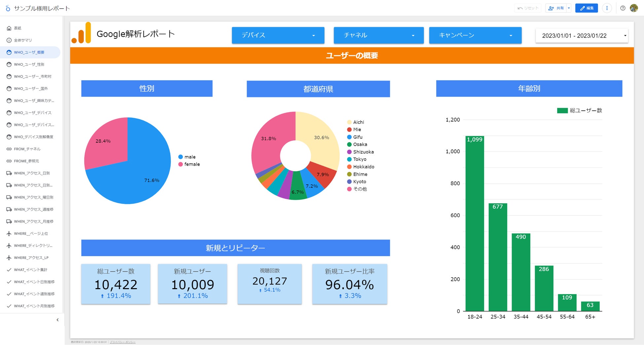This screenshot has height=345, width=644.
Task: Click the airplane icon beside WHERE_ページ上位
Action: [x=9, y=234]
